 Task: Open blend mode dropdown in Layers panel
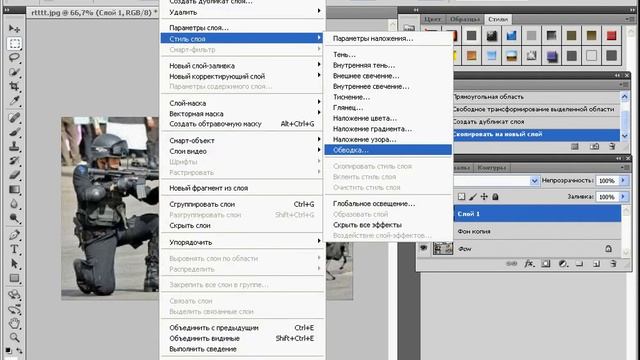click(534, 180)
